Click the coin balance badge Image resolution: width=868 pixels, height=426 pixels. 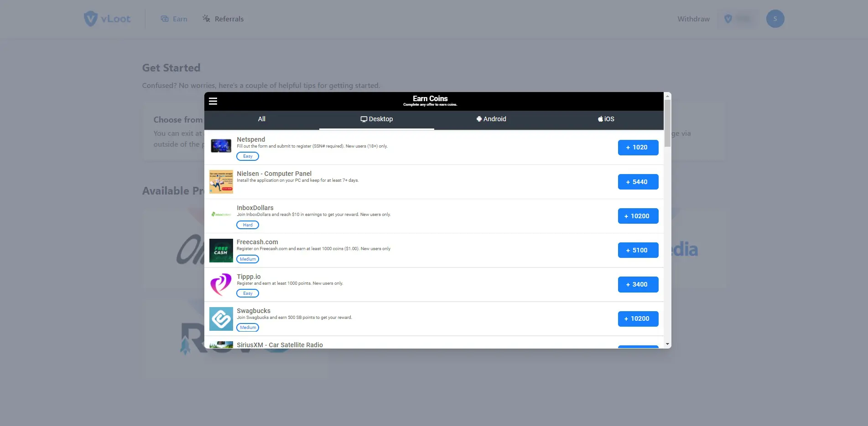(x=738, y=19)
